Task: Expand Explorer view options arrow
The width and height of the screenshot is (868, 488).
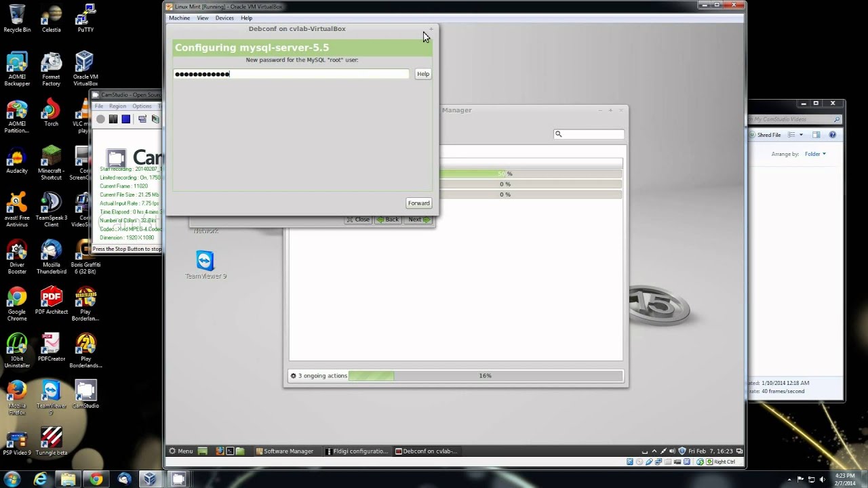Action: pos(801,135)
